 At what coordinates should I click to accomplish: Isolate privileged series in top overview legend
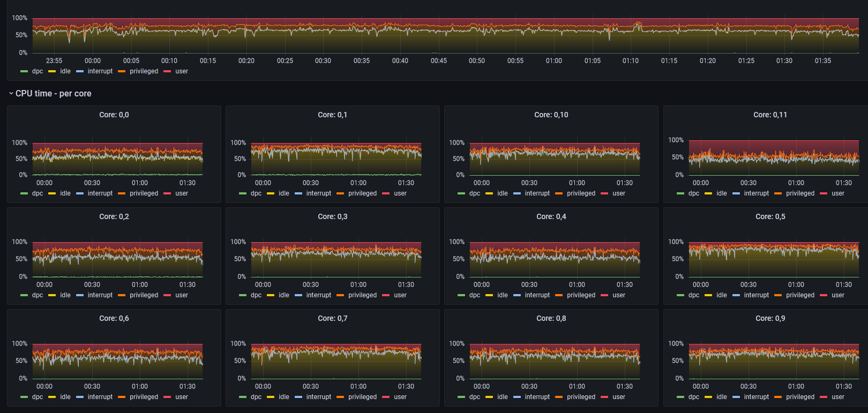[144, 71]
